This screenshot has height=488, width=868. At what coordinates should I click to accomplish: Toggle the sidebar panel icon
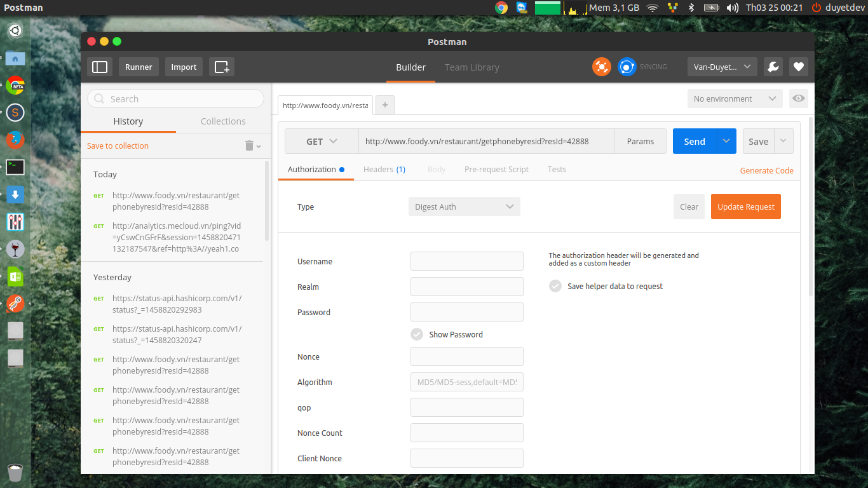tap(100, 67)
